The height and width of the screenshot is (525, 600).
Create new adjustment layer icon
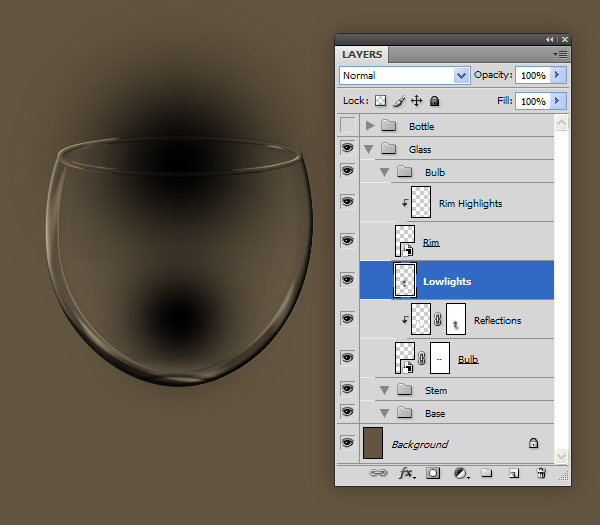pos(461,473)
